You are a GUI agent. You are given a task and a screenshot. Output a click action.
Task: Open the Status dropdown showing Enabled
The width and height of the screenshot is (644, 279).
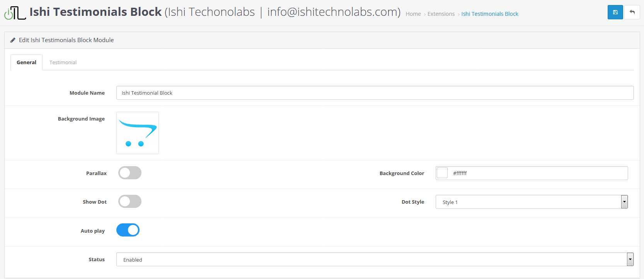point(375,259)
